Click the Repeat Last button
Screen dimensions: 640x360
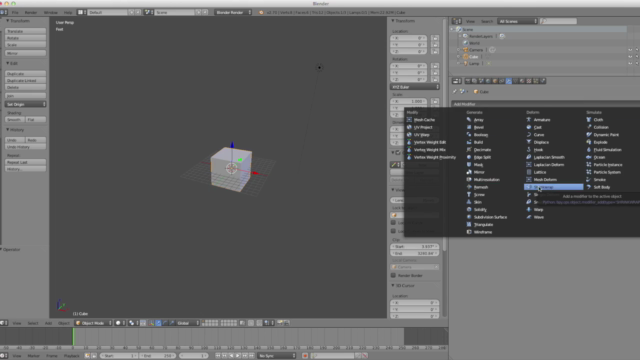(x=25, y=162)
